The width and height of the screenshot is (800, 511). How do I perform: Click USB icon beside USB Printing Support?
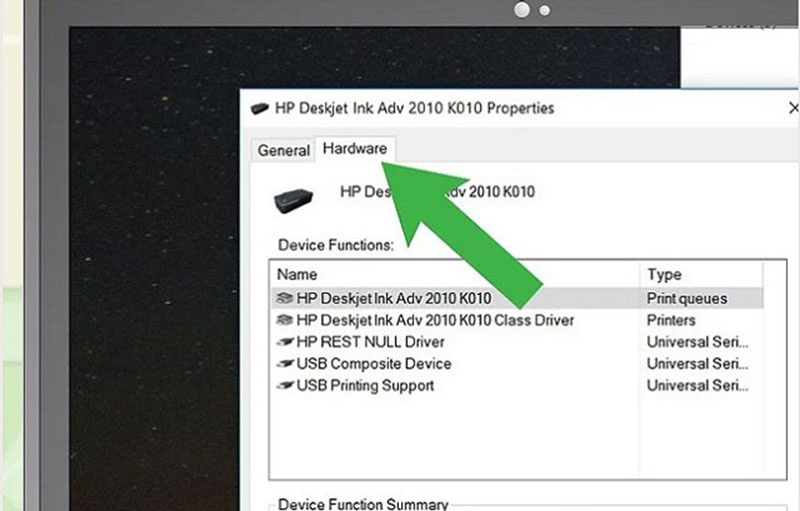click(285, 386)
